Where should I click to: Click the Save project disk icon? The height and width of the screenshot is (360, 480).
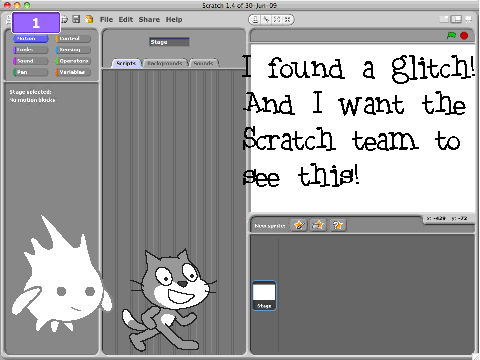[76, 19]
